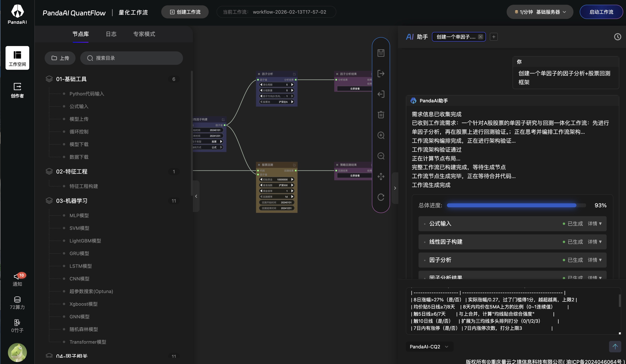Click the 上传 upload button
The image size is (626, 364).
tap(60, 58)
